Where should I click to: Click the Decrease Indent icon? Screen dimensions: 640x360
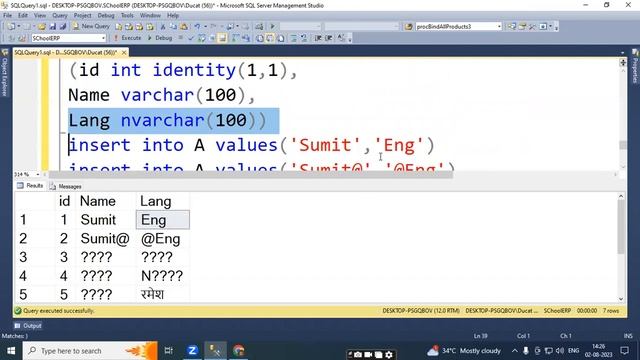click(318, 38)
